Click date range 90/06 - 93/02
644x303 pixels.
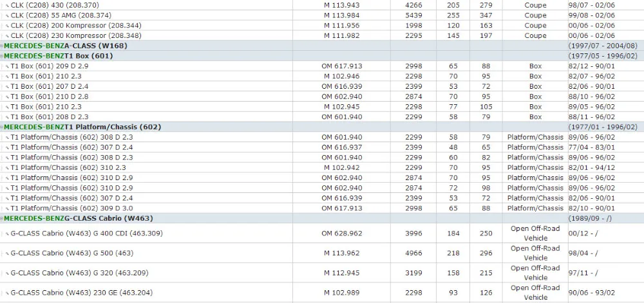pos(592,293)
